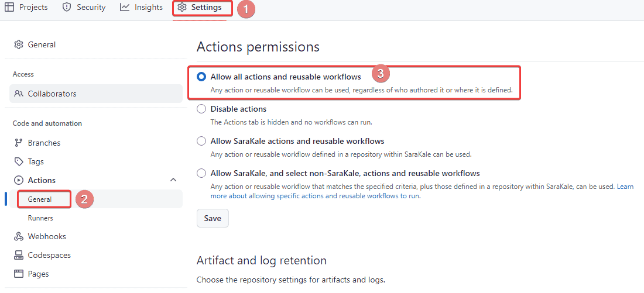The image size is (644, 293).
Task: Choose Allow SaraKale actions and reusable workflows
Action: coord(201,141)
